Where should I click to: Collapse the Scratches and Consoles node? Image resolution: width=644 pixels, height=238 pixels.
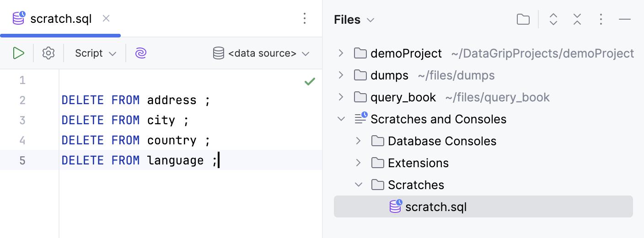(x=341, y=119)
